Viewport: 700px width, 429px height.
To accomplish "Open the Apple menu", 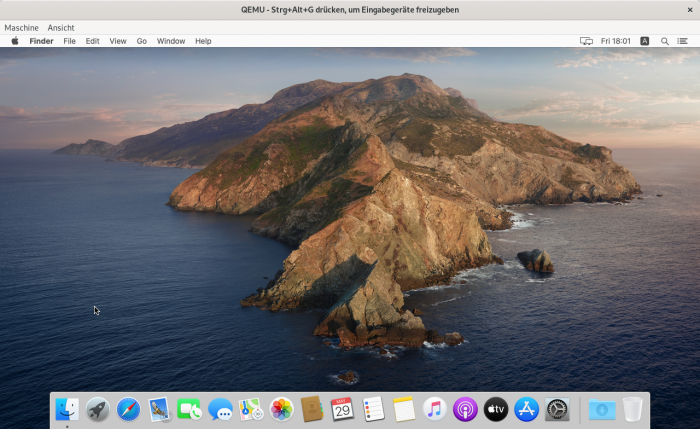I will 15,41.
